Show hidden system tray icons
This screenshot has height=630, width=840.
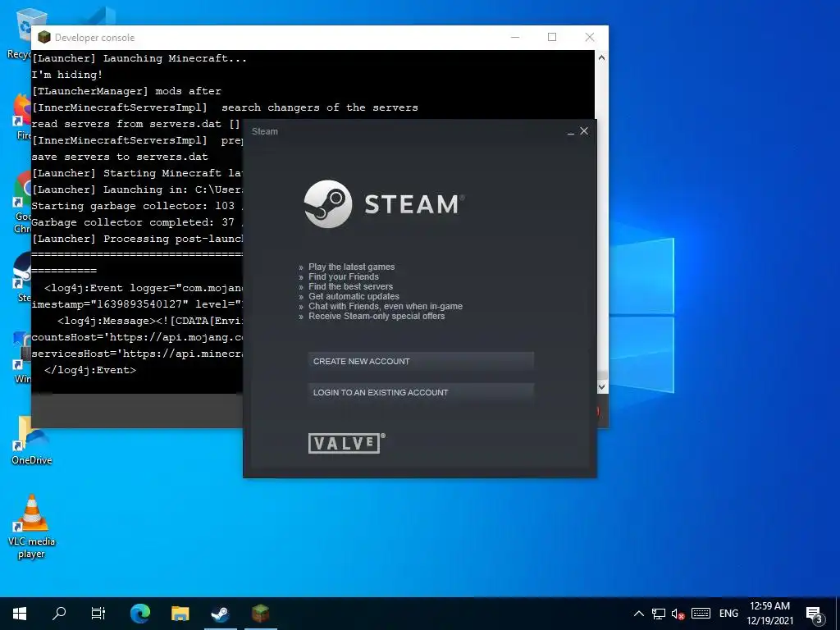[x=638, y=614]
